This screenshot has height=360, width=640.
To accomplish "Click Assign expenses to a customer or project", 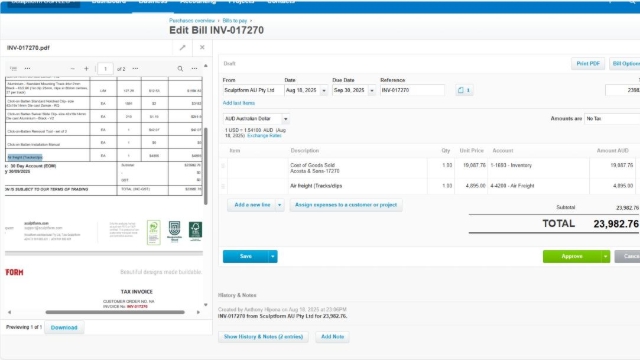I will (x=346, y=205).
